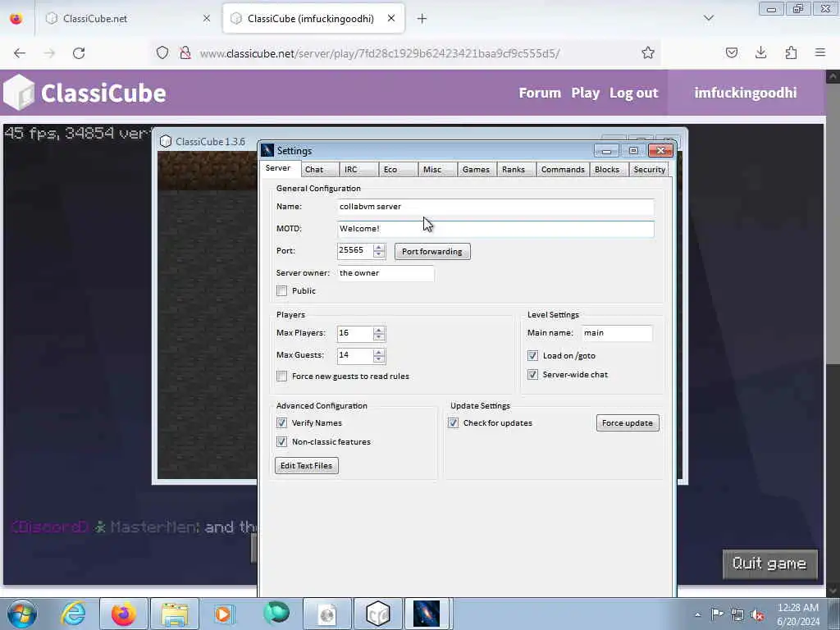Uncheck Verify Names
The height and width of the screenshot is (630, 840).
282,422
